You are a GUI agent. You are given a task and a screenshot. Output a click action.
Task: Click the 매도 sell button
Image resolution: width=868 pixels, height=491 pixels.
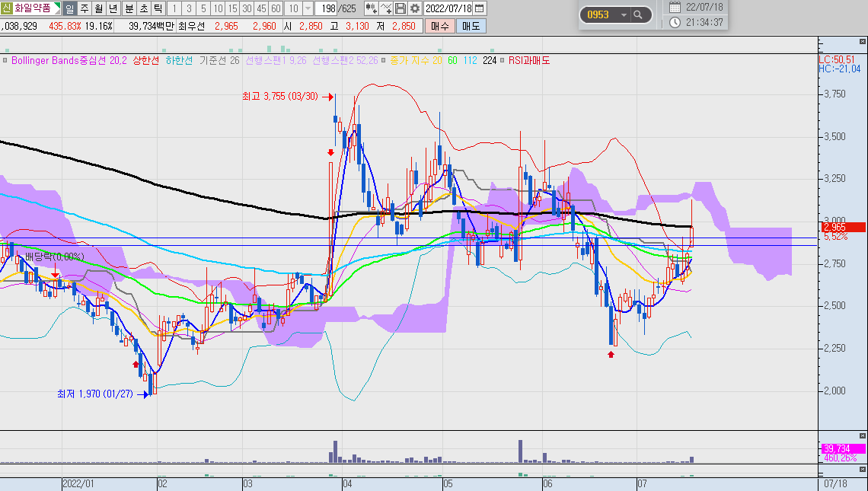click(x=471, y=26)
